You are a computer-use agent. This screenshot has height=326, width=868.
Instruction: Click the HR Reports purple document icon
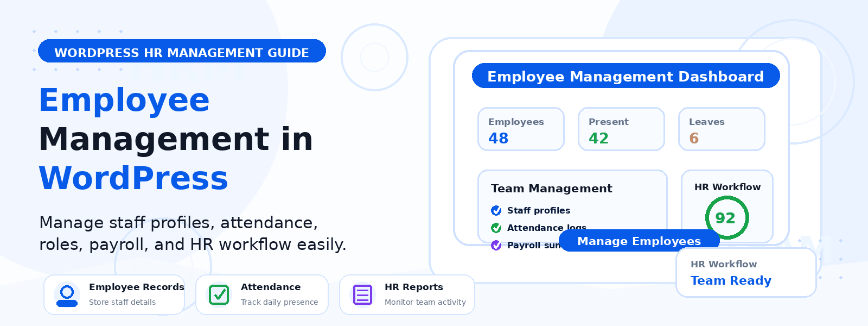coord(362,295)
